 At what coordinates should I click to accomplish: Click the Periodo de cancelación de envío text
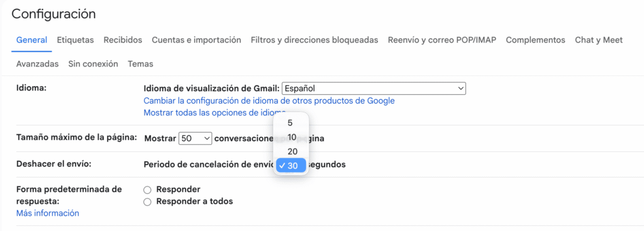point(209,164)
